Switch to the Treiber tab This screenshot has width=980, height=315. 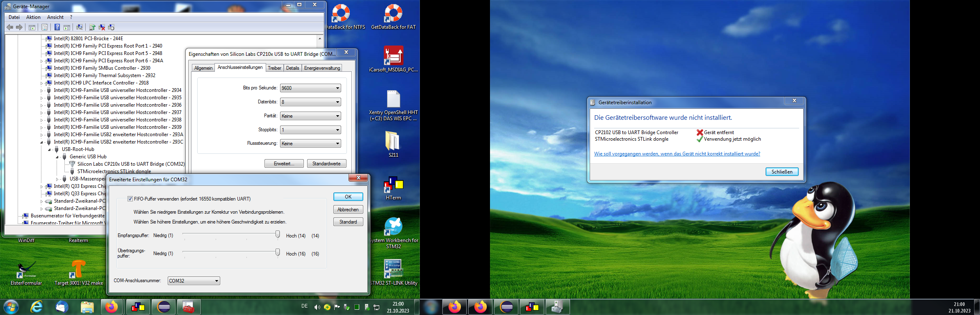[x=274, y=68]
